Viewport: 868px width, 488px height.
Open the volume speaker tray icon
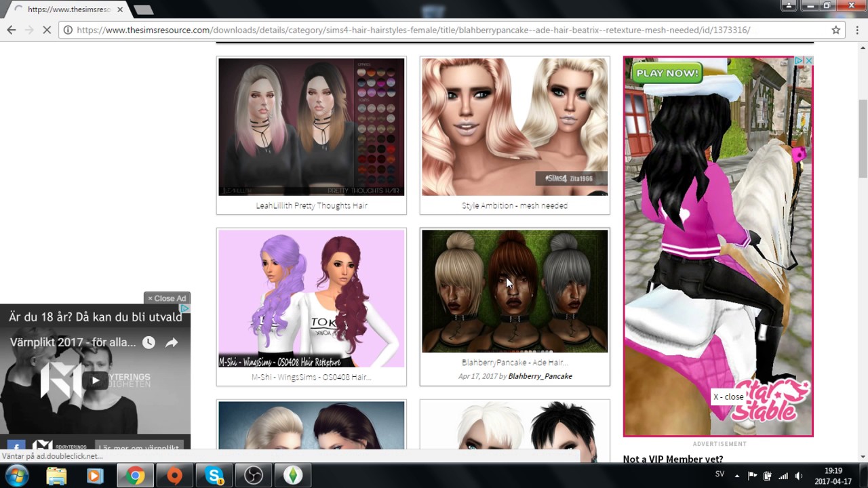799,476
